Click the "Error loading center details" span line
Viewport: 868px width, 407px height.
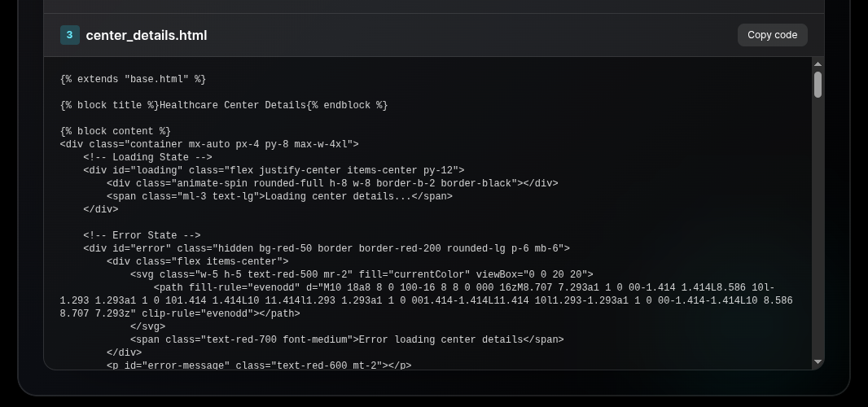click(347, 339)
